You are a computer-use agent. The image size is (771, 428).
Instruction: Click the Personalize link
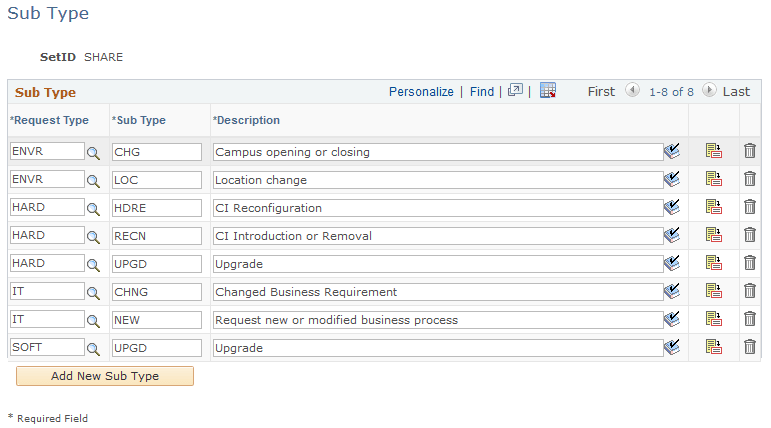(421, 92)
